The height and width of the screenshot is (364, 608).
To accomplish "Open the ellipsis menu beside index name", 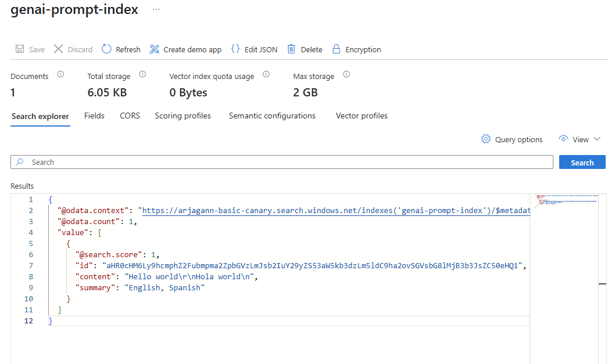I will pyautogui.click(x=156, y=10).
